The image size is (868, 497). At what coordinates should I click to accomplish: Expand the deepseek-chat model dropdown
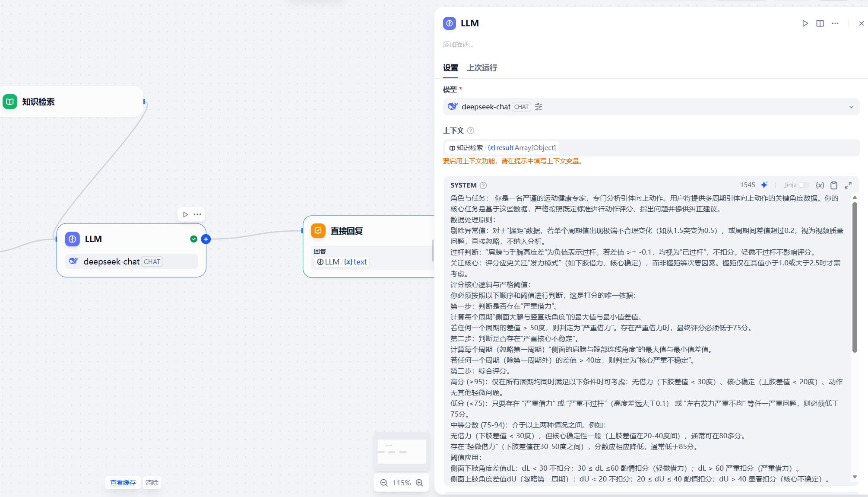(851, 107)
